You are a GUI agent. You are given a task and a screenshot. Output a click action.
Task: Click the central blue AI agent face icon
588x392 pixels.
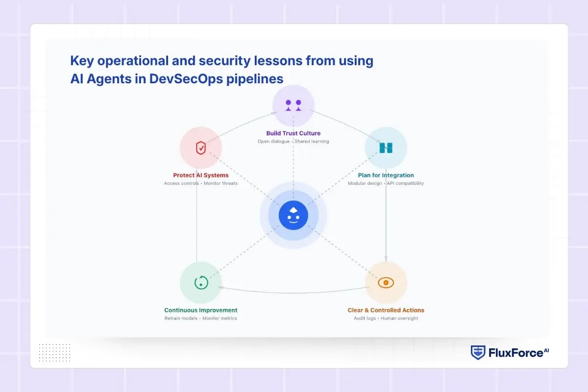click(293, 215)
